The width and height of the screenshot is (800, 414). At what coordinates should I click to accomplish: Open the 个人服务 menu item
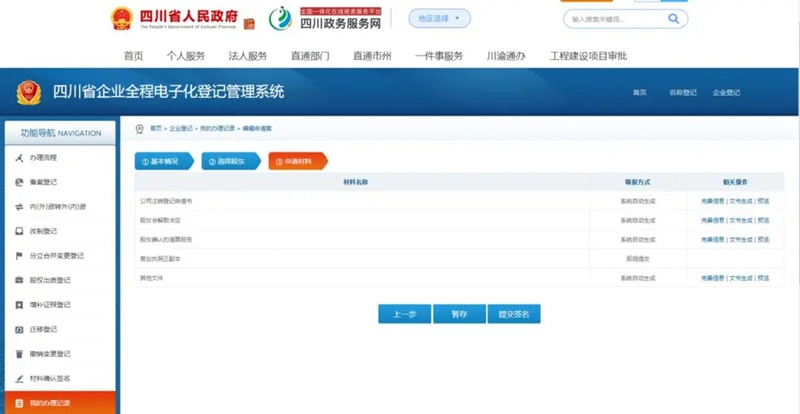tap(186, 56)
